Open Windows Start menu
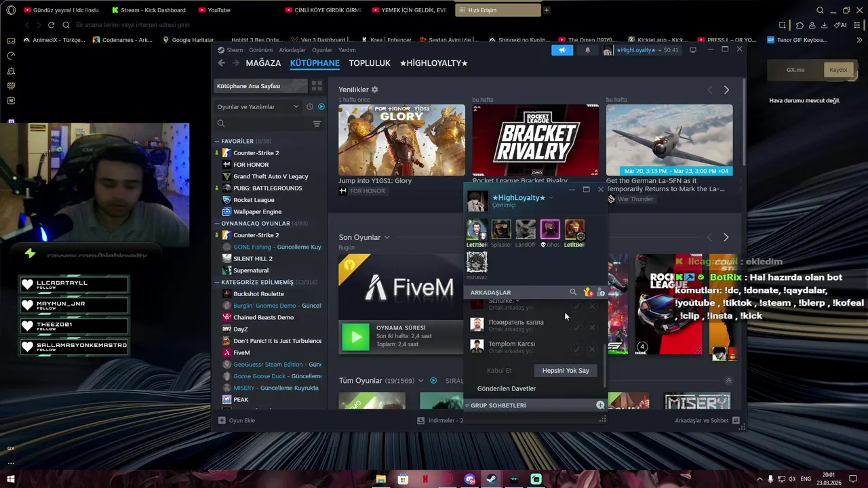This screenshot has height=488, width=868. pyautogui.click(x=10, y=479)
